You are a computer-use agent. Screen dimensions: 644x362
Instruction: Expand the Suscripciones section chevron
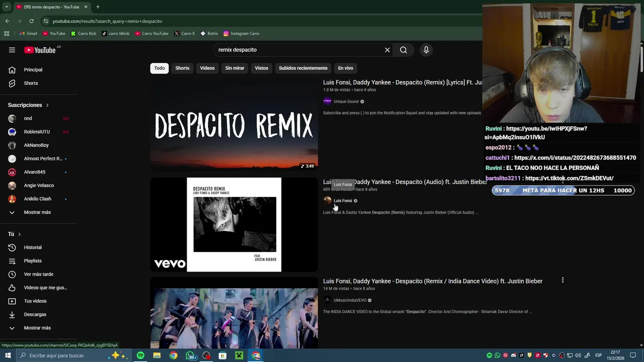point(47,105)
